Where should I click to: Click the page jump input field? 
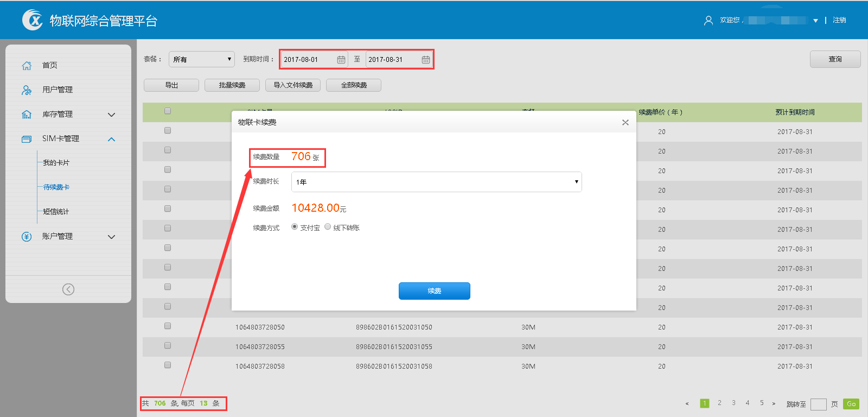click(x=818, y=404)
